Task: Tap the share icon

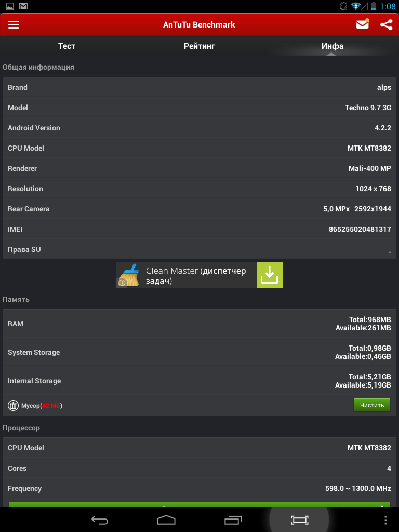Action: click(x=386, y=25)
